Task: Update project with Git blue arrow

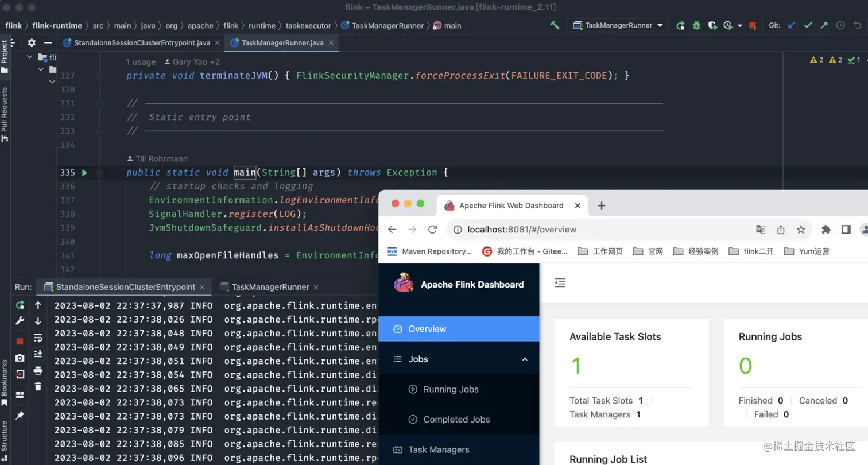Action: tap(792, 25)
